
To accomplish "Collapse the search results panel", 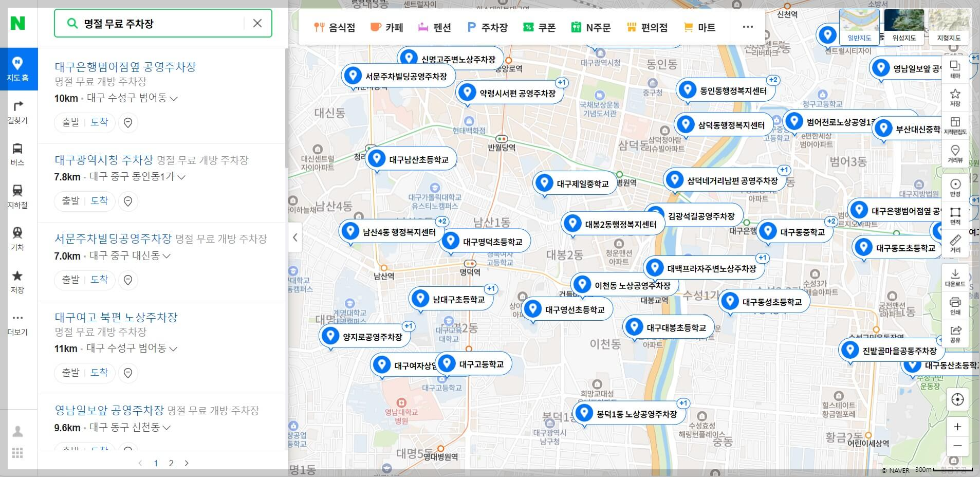I will pyautogui.click(x=296, y=237).
